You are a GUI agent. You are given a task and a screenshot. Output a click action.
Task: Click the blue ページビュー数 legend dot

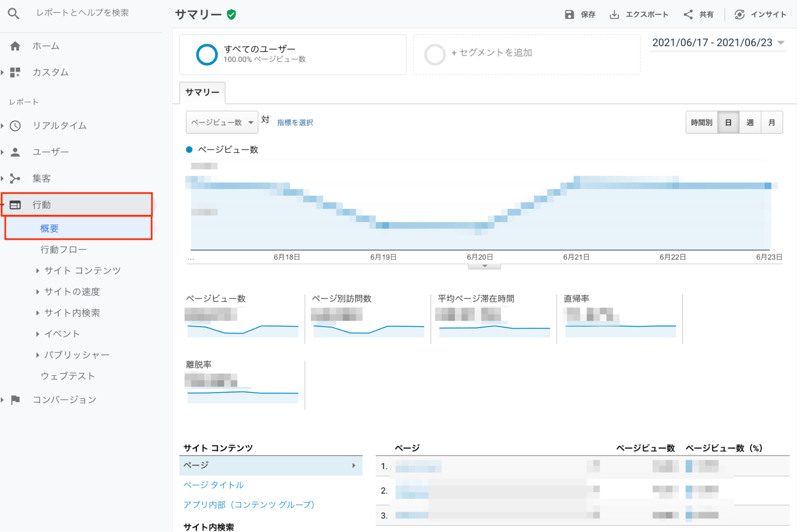[x=189, y=149]
